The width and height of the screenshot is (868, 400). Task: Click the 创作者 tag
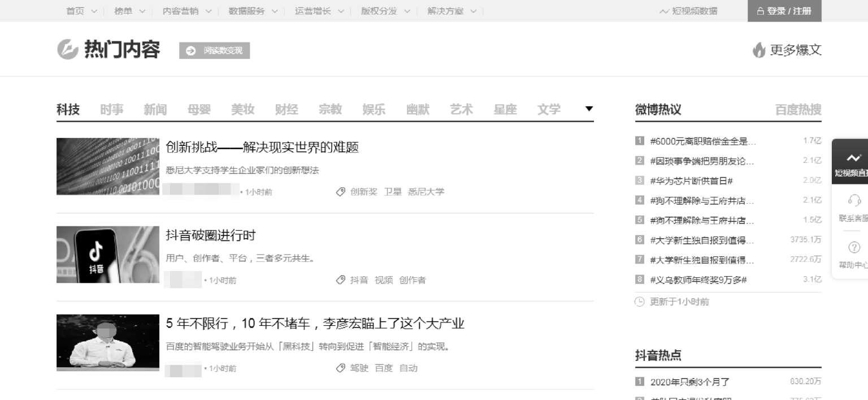pos(413,280)
